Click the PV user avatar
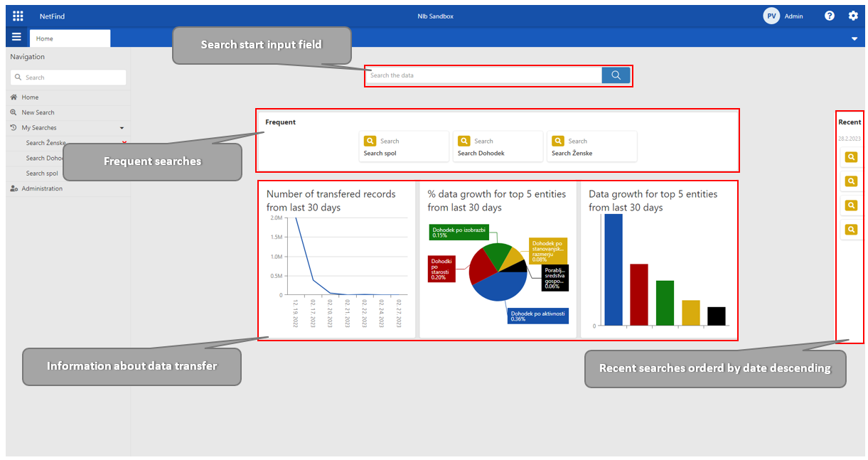This screenshot has width=868, height=460. tap(771, 16)
